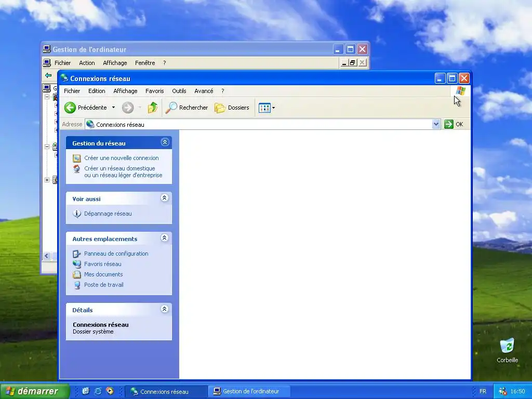
Task: Click Créer un réseau domestique link
Action: (123, 171)
